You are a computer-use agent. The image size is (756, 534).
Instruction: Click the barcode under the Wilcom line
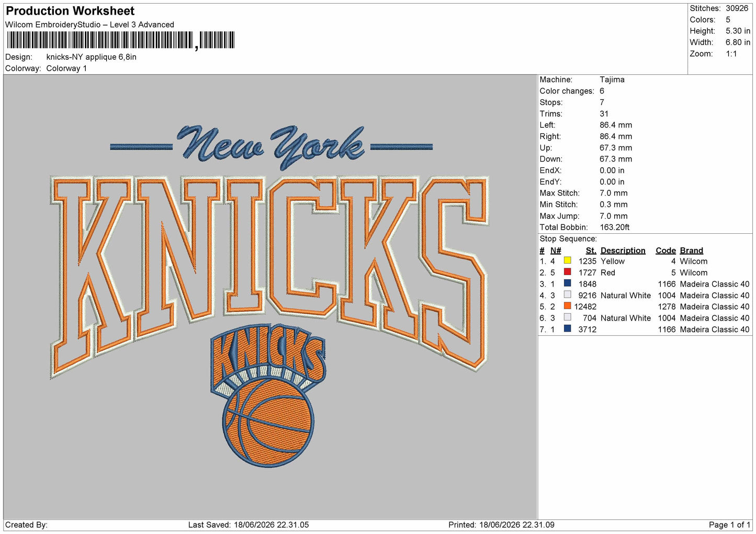point(120,40)
